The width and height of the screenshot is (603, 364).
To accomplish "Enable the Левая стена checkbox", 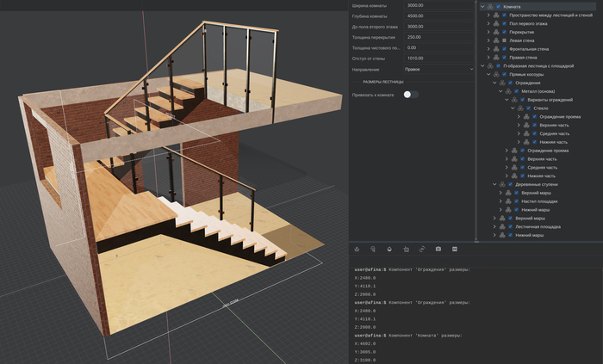I will tap(505, 40).
